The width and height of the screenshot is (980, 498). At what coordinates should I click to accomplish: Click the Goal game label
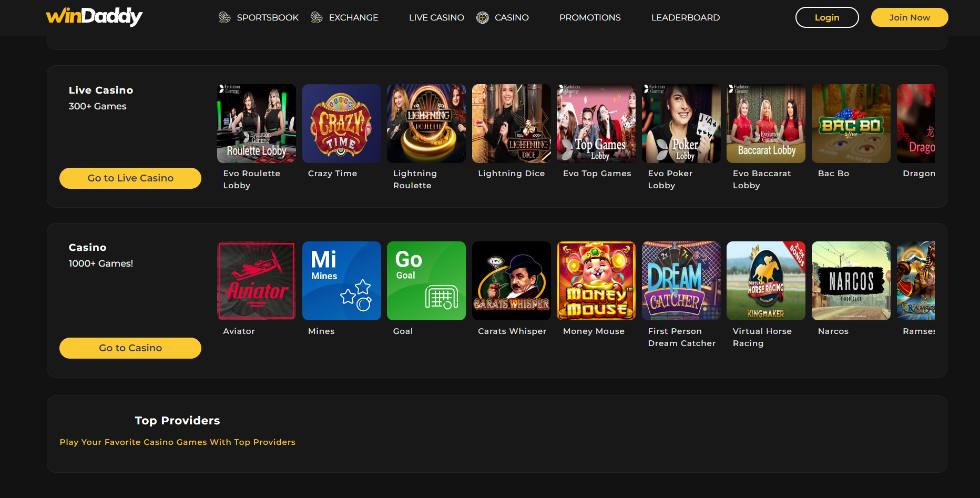pyautogui.click(x=403, y=331)
